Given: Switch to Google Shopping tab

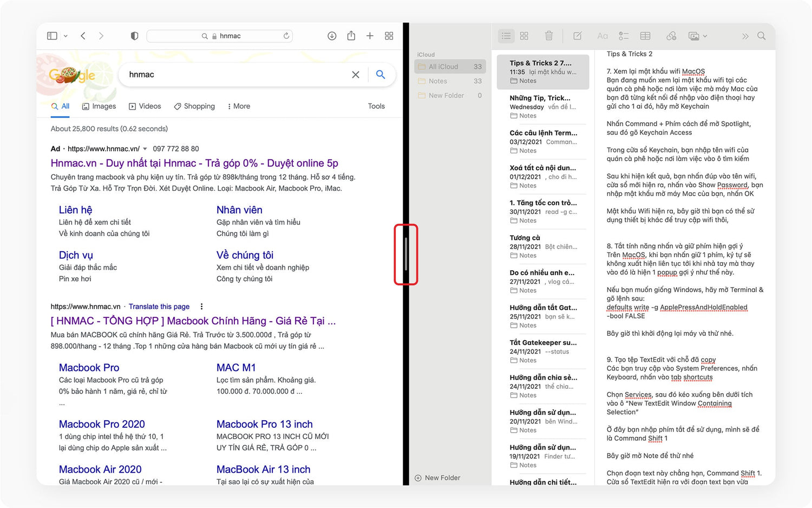Looking at the screenshot, I should pyautogui.click(x=194, y=106).
